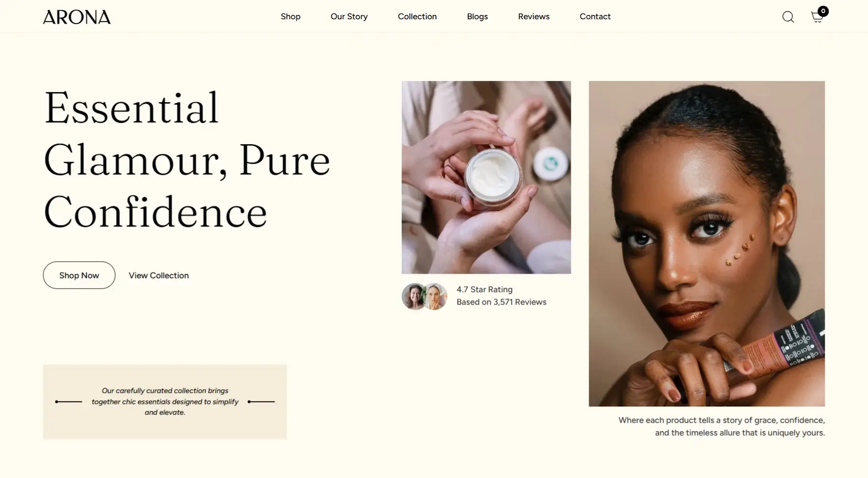Click the 4.7 Star Rating text
Viewport: 868px width, 478px height.
pos(485,290)
